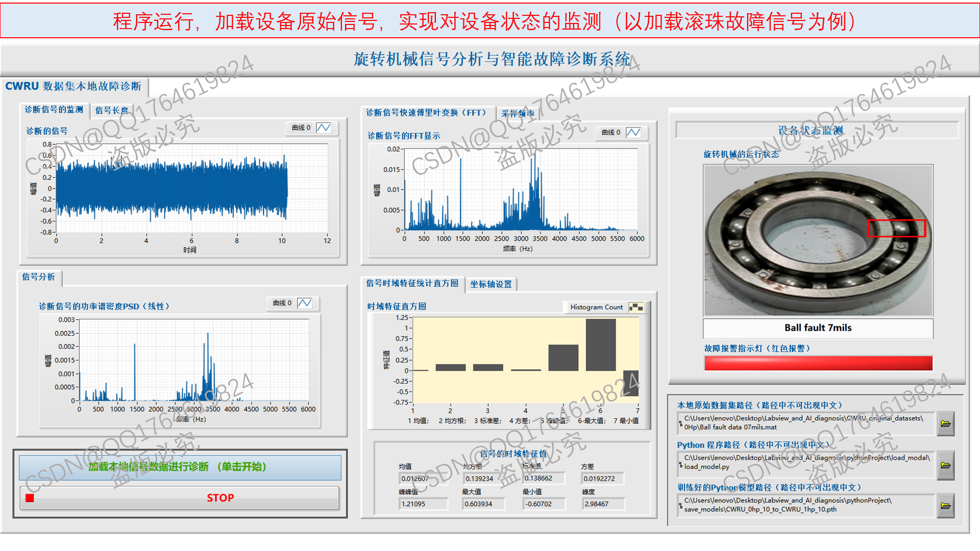Open the 诊断信号快速傅里叶变换 (FFT) tab
The width and height of the screenshot is (980, 551).
pyautogui.click(x=427, y=113)
